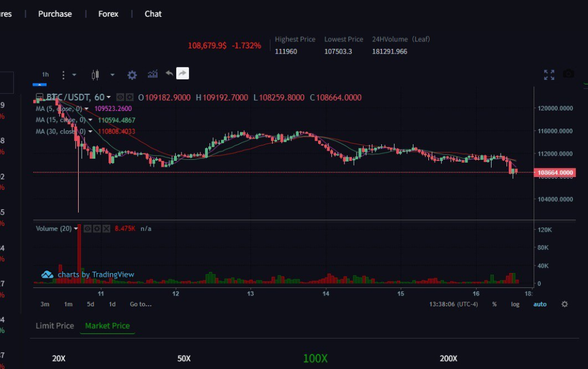588x369 pixels.
Task: Click the redo arrow in chart toolbar
Action: pos(182,74)
